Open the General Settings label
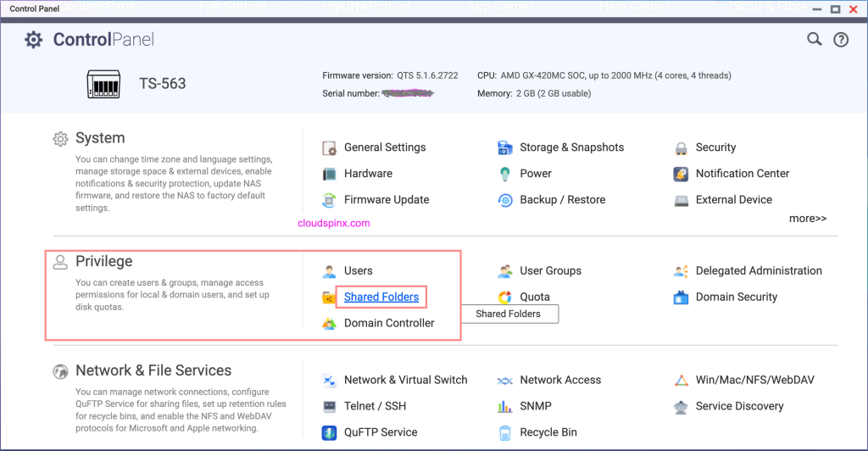The width and height of the screenshot is (868, 451). coord(385,148)
